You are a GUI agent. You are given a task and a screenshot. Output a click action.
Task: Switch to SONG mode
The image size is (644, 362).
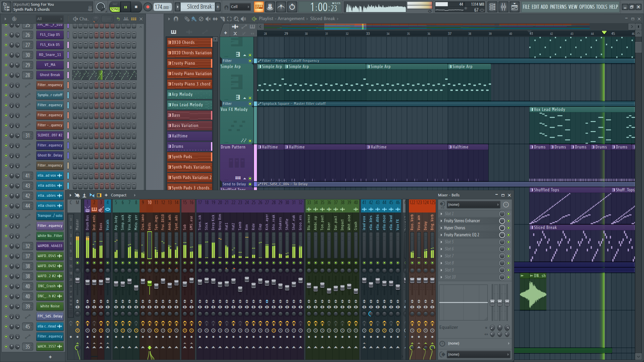[x=115, y=9]
